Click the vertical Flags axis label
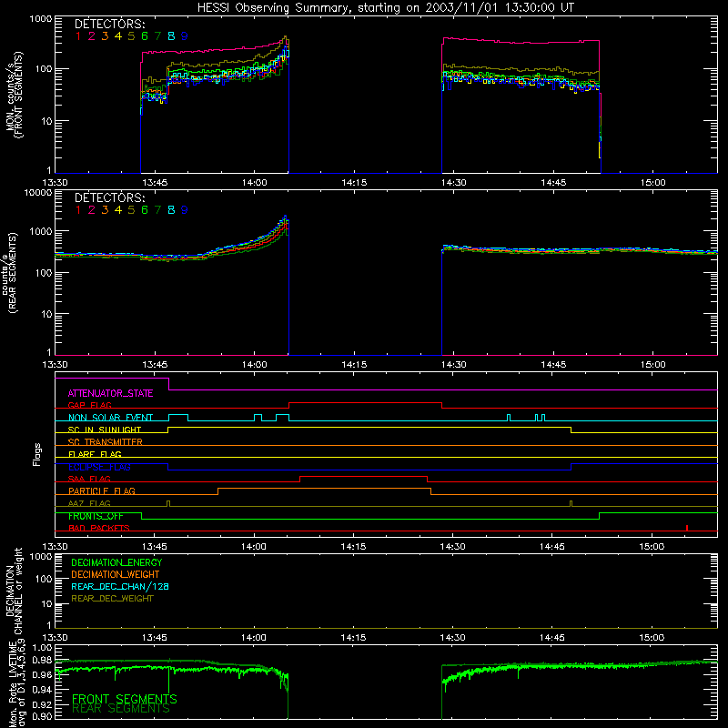The image size is (728, 728). 37,455
